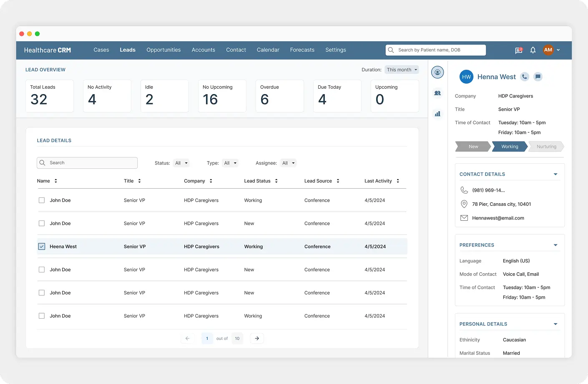Click the location pin beside the Cansas address
588x384 pixels.
pyautogui.click(x=464, y=204)
